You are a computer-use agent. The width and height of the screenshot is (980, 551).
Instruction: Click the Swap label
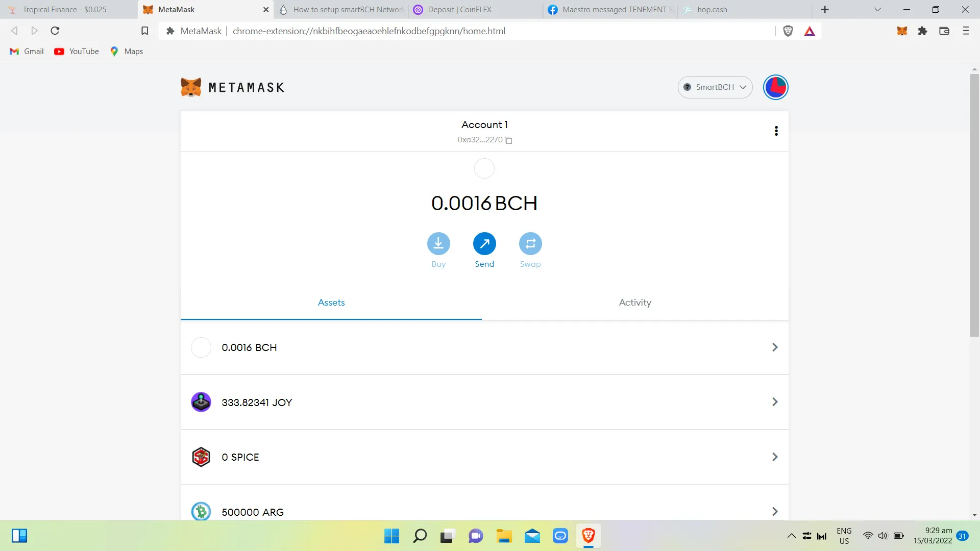point(530,264)
